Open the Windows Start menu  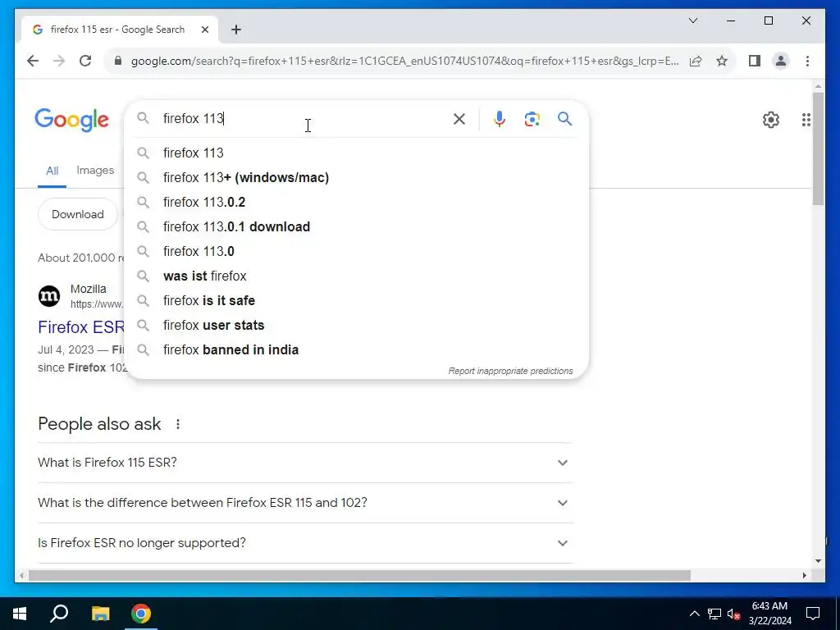tap(20, 614)
